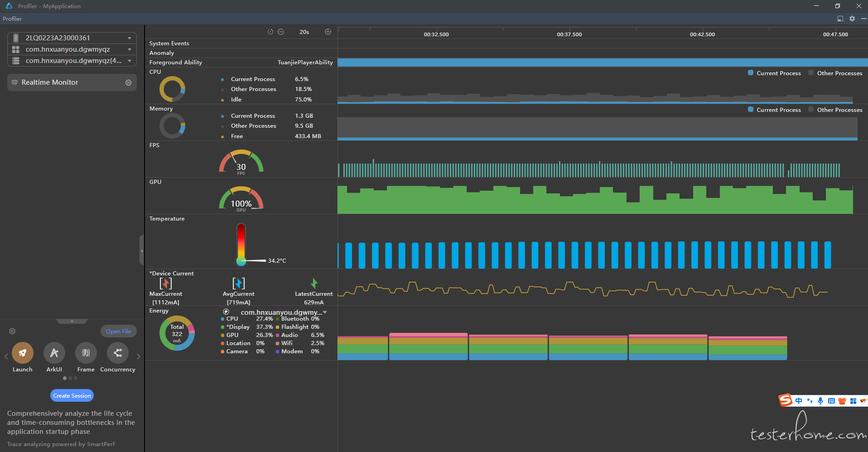Go to previous templates page arrow
The width and height of the screenshot is (868, 452).
[x=6, y=356]
